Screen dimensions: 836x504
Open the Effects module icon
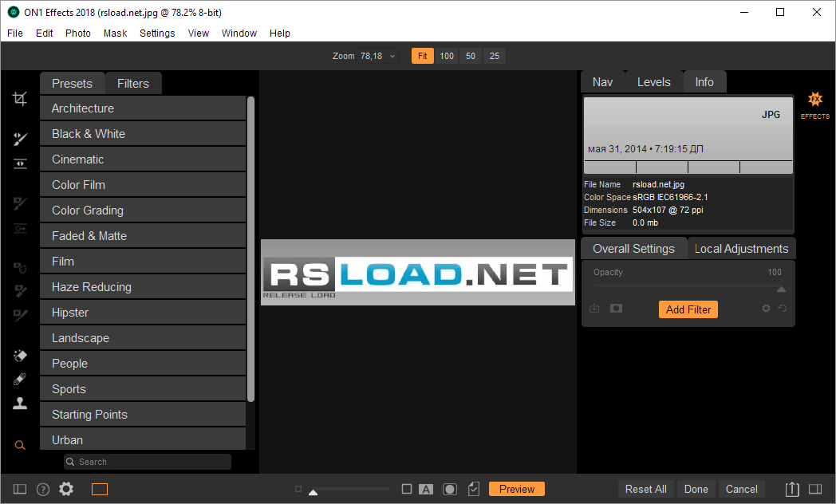pyautogui.click(x=814, y=105)
